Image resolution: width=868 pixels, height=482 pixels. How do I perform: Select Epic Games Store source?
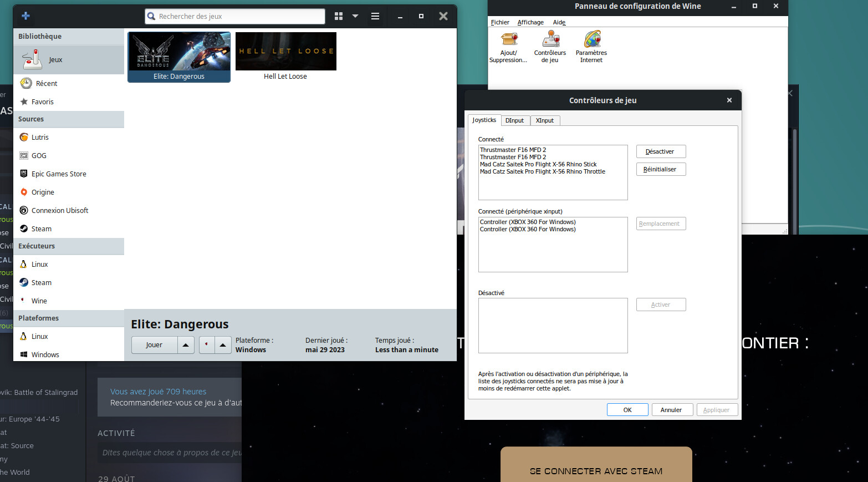point(69,174)
